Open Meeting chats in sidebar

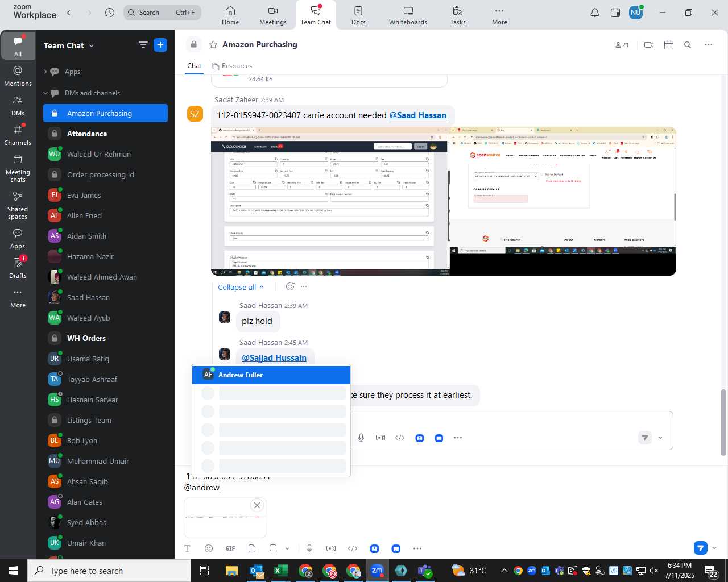point(18,168)
